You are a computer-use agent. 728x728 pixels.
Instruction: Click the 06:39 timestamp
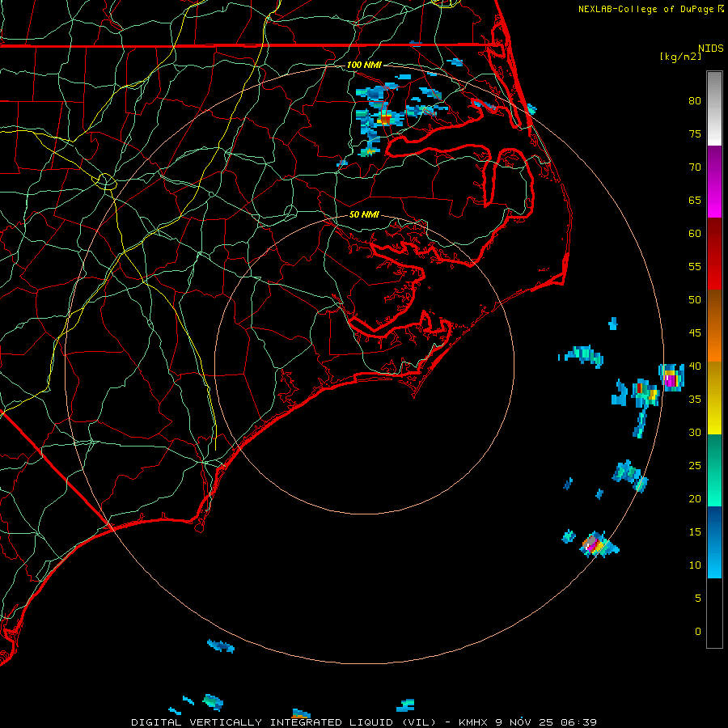[578, 722]
